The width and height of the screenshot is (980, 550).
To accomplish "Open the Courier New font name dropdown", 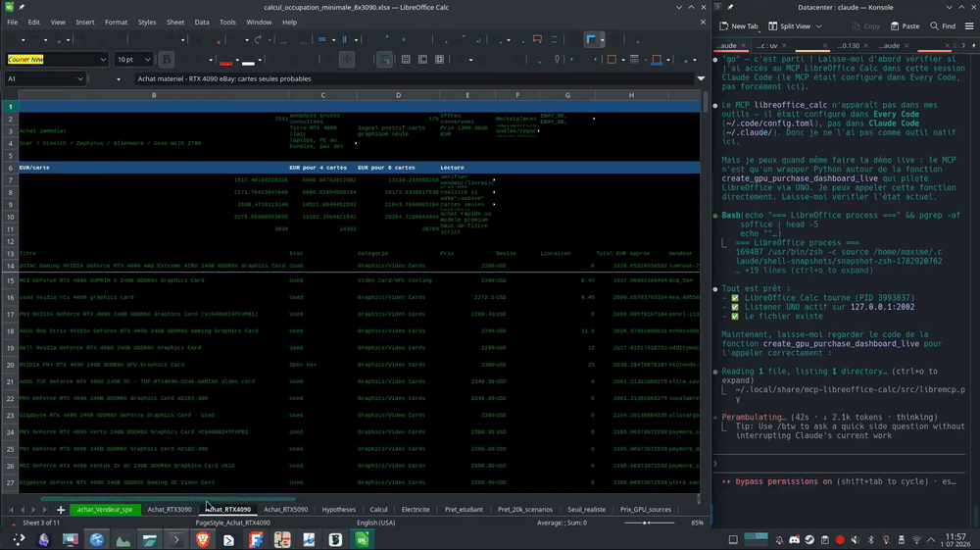I will point(103,60).
